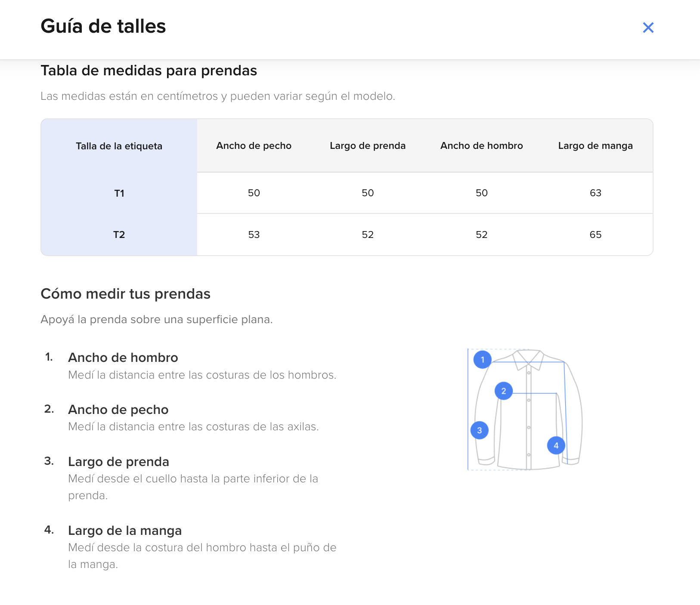The image size is (700, 605).
Task: Click marker 4 on the shirt diagram
Action: [x=556, y=445]
